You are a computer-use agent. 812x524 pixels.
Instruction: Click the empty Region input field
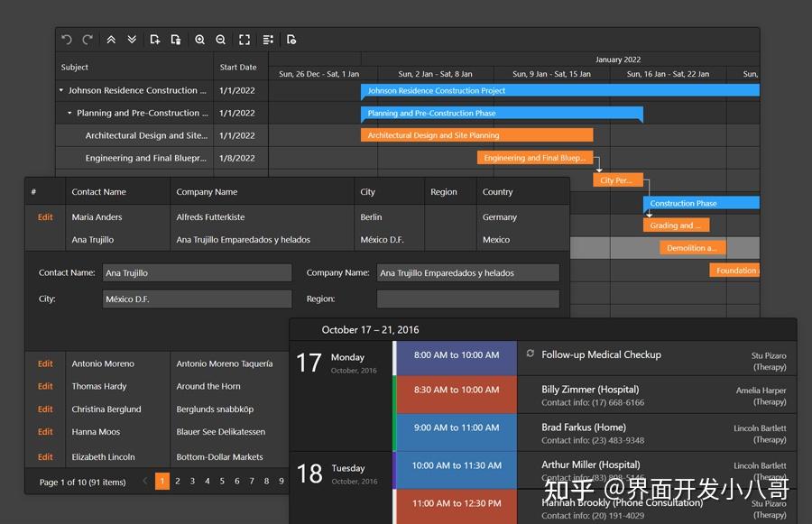coord(468,299)
